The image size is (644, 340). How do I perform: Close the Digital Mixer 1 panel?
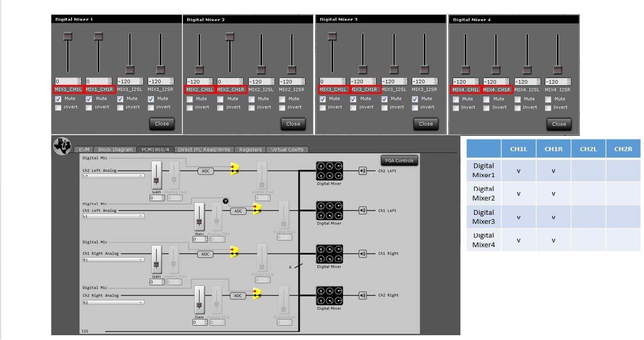(x=162, y=124)
